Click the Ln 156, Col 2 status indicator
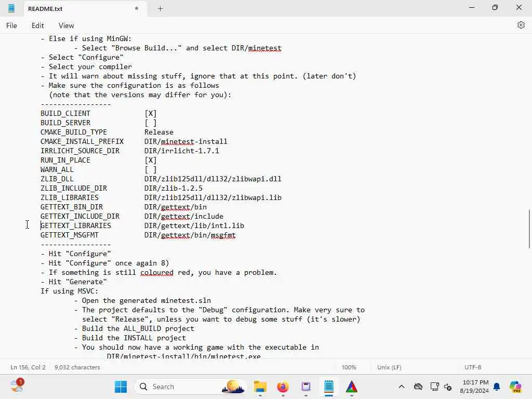The width and height of the screenshot is (532, 399). point(28,367)
